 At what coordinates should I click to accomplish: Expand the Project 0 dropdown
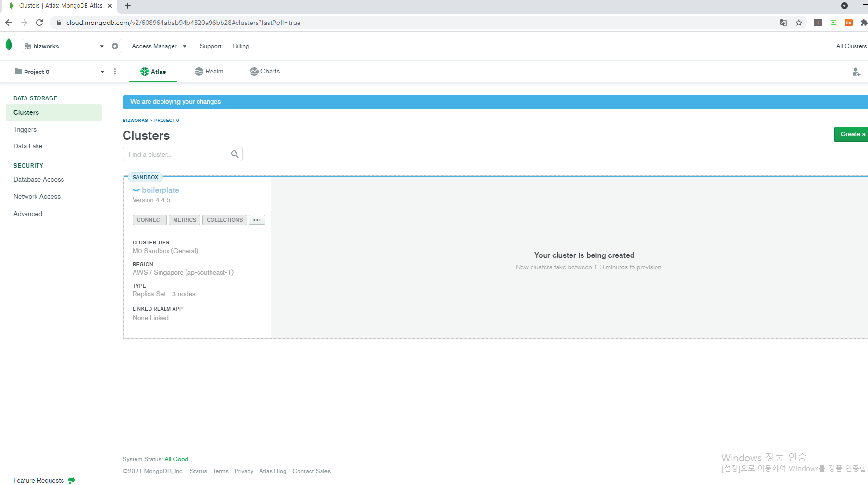(59, 72)
